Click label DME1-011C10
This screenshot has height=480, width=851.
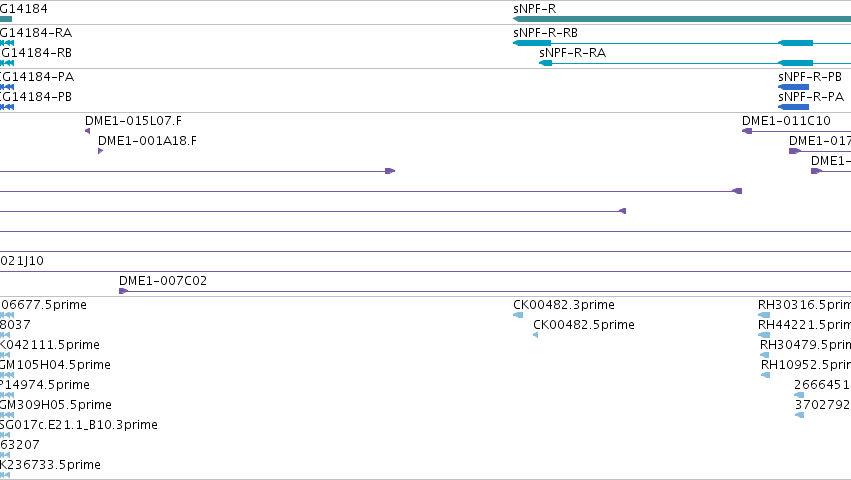click(x=786, y=121)
